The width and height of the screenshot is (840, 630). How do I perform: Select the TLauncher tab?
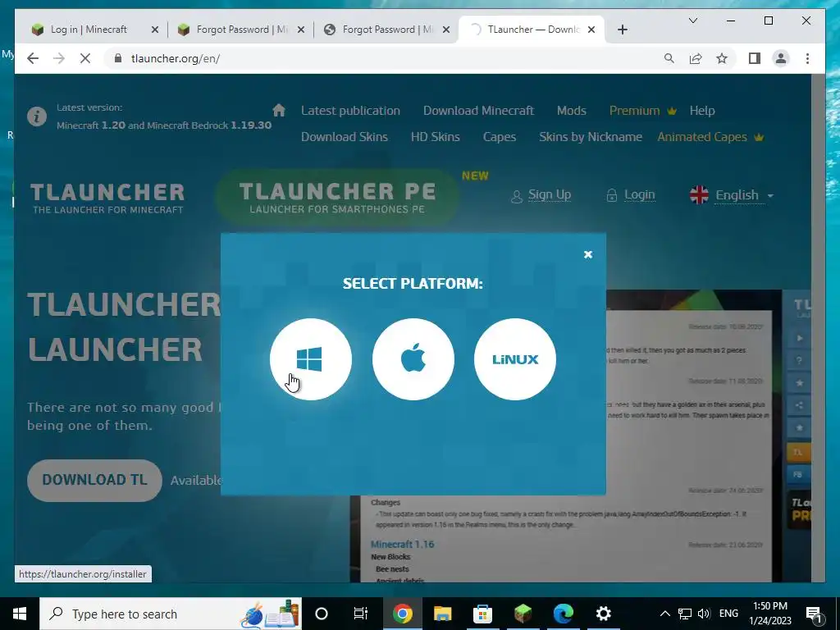pos(532,30)
